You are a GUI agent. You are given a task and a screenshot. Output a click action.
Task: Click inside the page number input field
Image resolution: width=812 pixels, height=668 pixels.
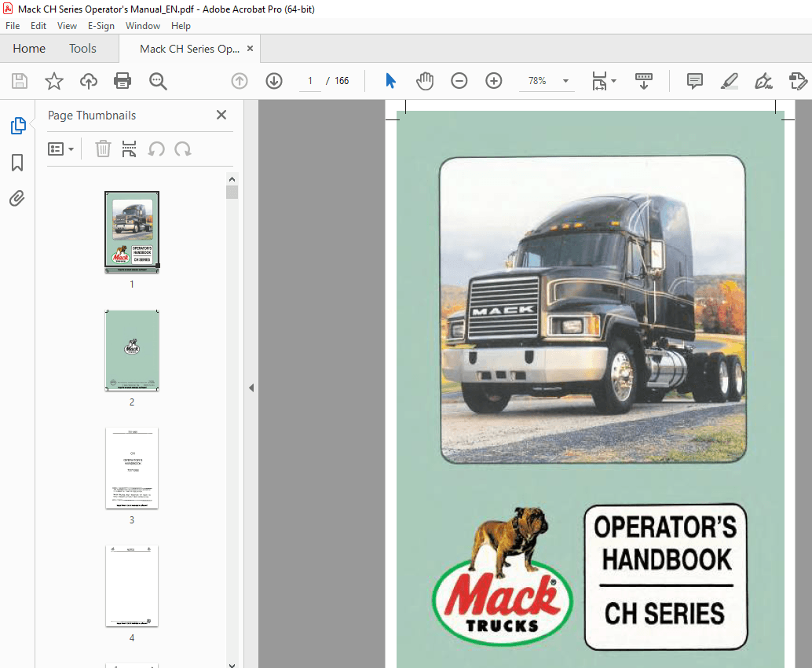tap(309, 81)
